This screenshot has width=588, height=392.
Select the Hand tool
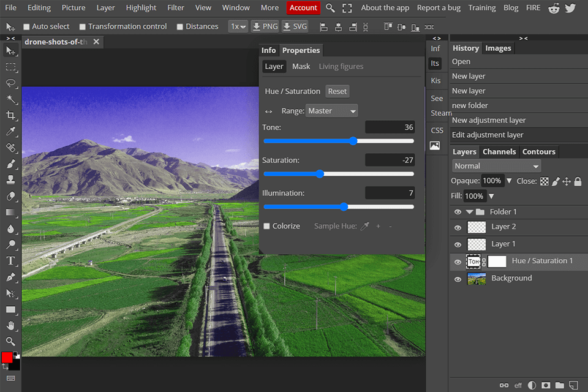10,326
